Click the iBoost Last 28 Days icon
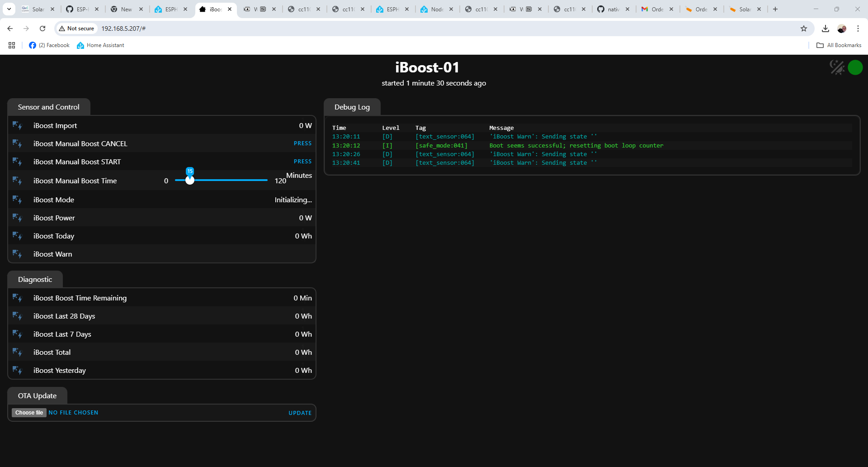 click(x=17, y=316)
